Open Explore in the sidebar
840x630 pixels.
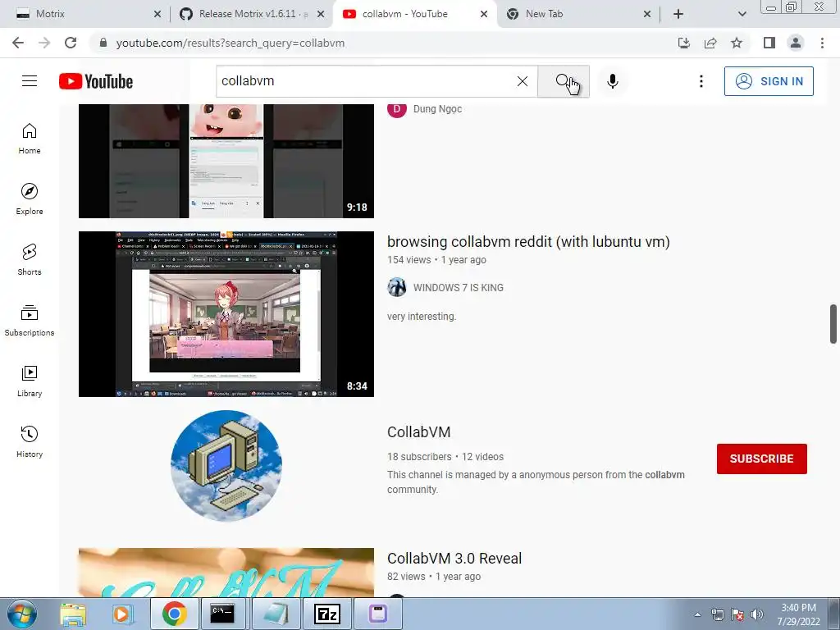[30, 199]
